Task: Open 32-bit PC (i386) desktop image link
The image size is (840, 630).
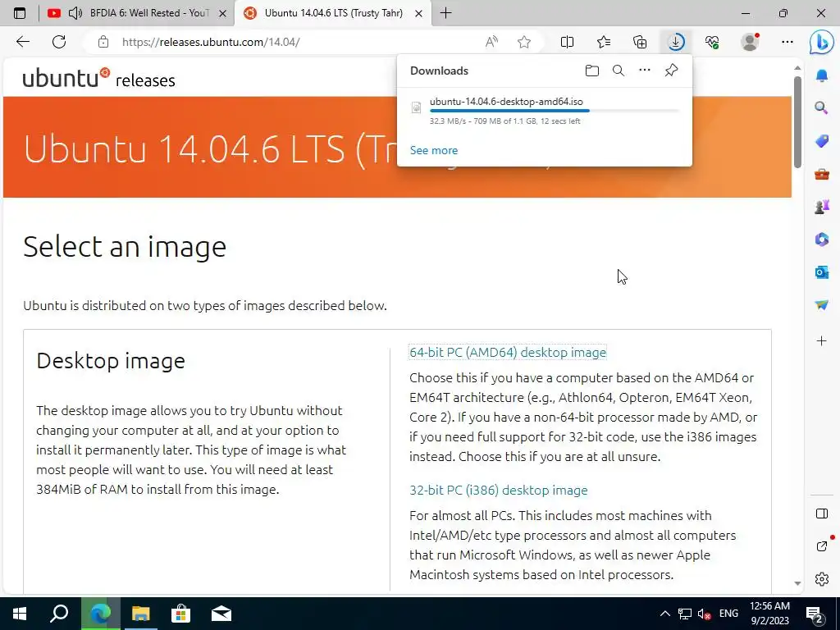Action: pos(498,491)
